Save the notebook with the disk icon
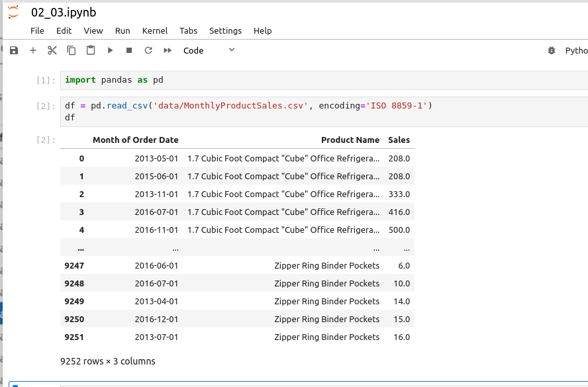 coord(14,50)
